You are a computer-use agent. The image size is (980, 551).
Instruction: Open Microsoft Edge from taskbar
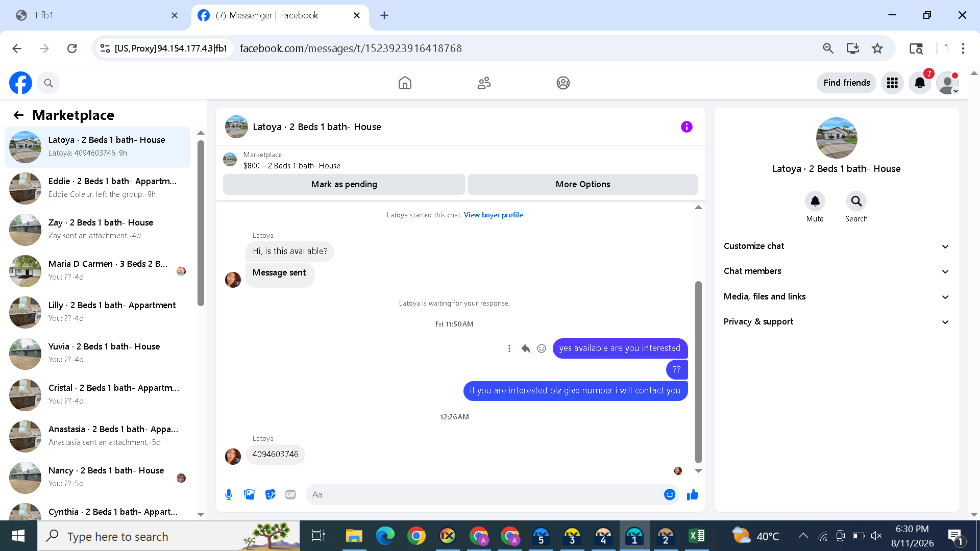pyautogui.click(x=385, y=536)
